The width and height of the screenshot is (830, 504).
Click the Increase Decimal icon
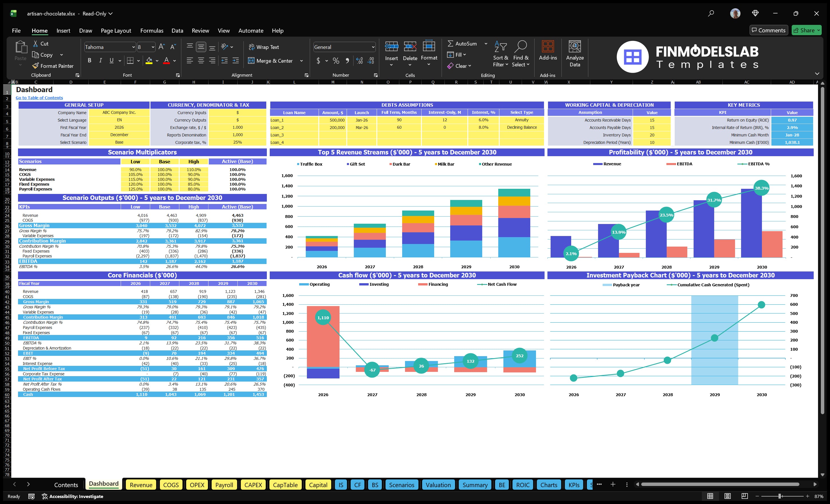[x=359, y=61]
